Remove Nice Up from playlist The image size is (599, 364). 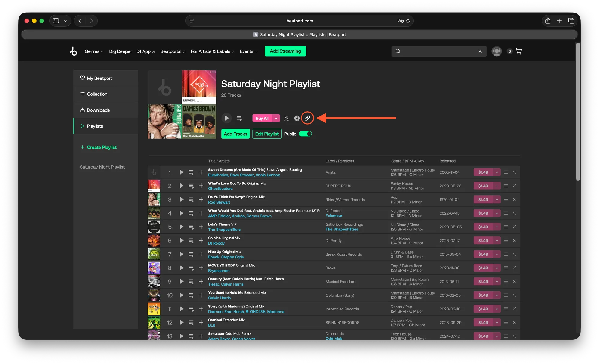514,254
